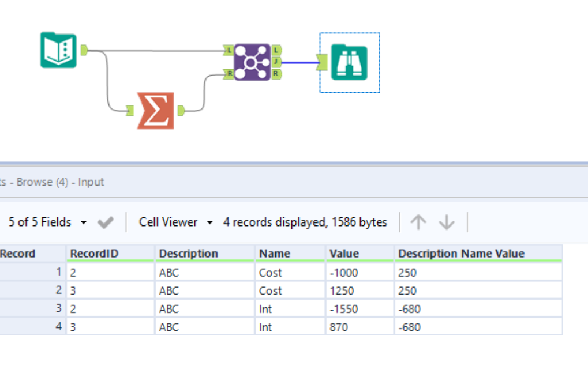Click the Summarize tool icon
Screen dimensions: 588x366
click(x=155, y=110)
